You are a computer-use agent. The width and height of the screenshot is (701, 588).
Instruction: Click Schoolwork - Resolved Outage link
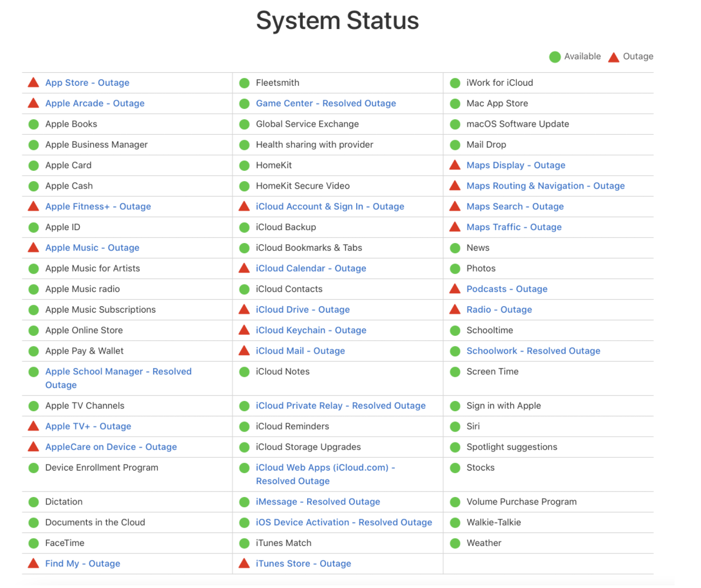[533, 351]
